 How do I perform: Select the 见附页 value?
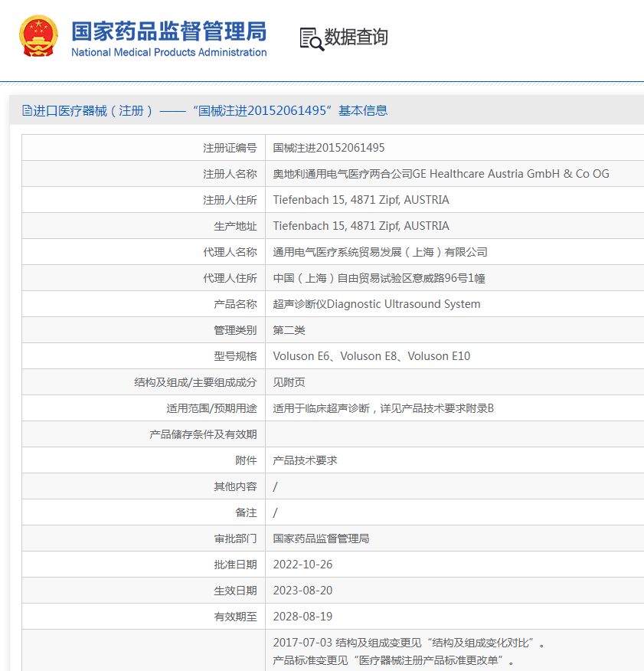coord(289,382)
